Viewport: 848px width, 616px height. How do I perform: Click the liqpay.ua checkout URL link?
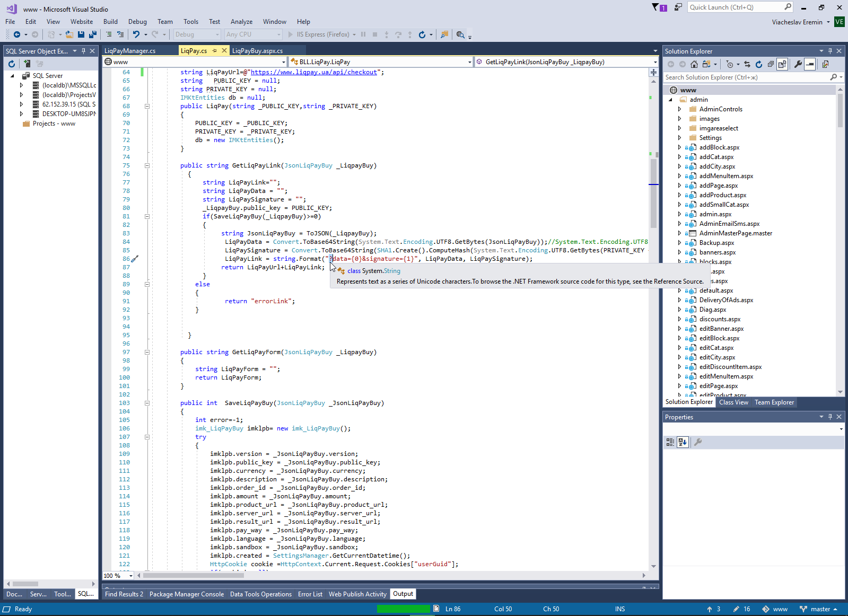point(313,72)
